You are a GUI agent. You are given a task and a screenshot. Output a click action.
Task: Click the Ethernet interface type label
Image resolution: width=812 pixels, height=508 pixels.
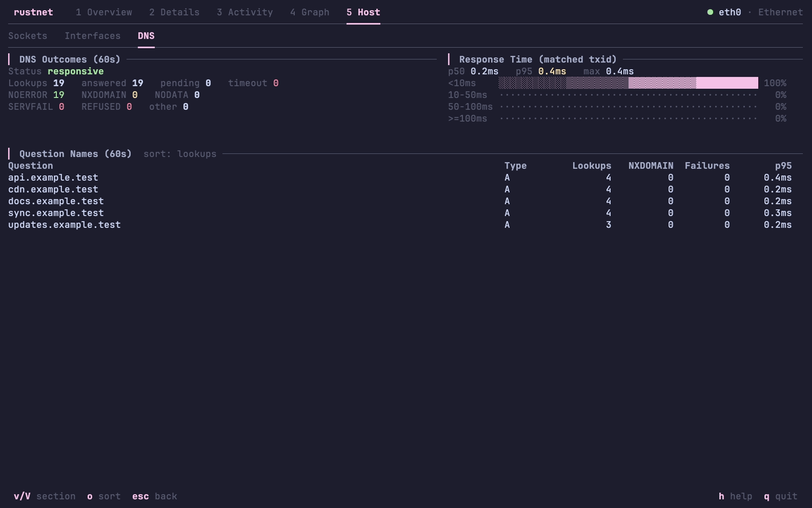[781, 12]
